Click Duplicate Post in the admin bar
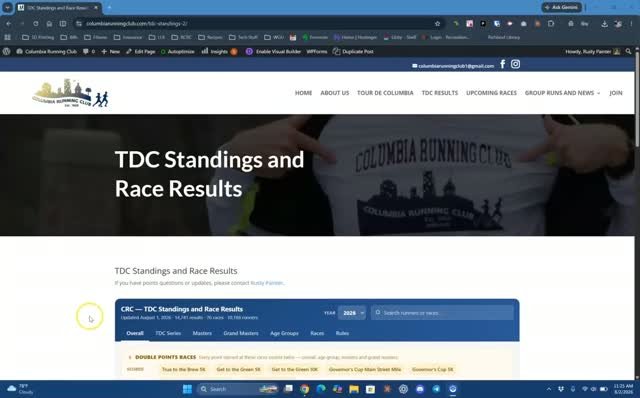Image resolution: width=640 pixels, height=398 pixels. [x=353, y=51]
